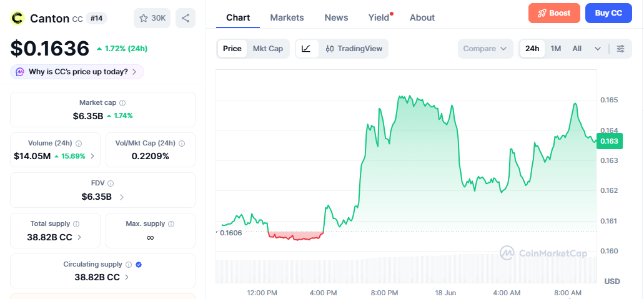This screenshot has height=299, width=644.
Task: Click the $6.35B market cap value
Action: [x=88, y=116]
